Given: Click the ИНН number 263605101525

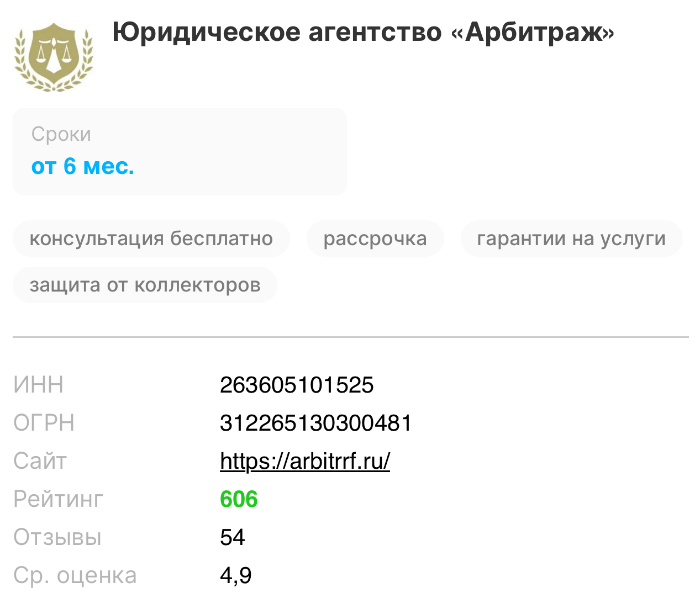Looking at the screenshot, I should [297, 385].
